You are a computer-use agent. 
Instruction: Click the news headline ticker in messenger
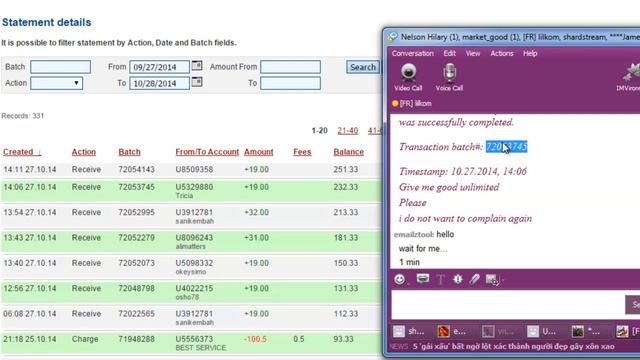(x=513, y=347)
